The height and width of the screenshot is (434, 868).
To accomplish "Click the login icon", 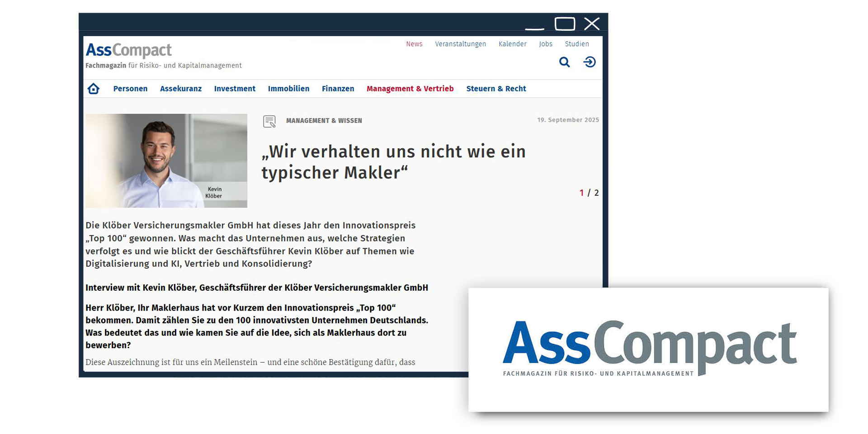I will tap(590, 62).
